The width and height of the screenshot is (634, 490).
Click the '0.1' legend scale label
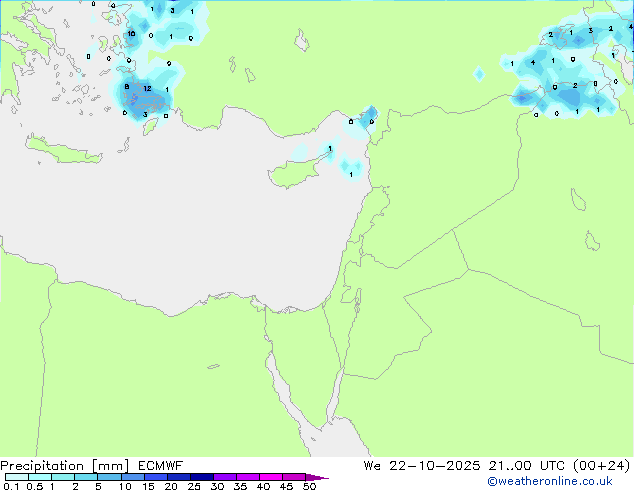pos(11,486)
